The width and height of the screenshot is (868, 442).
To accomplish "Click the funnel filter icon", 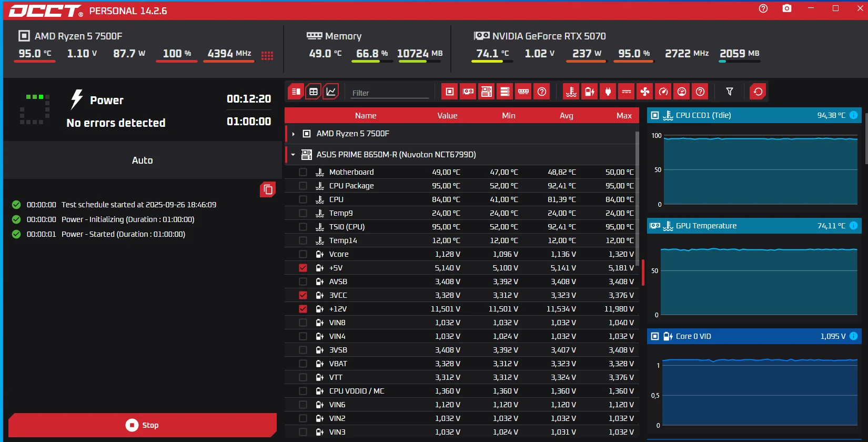I will point(730,92).
